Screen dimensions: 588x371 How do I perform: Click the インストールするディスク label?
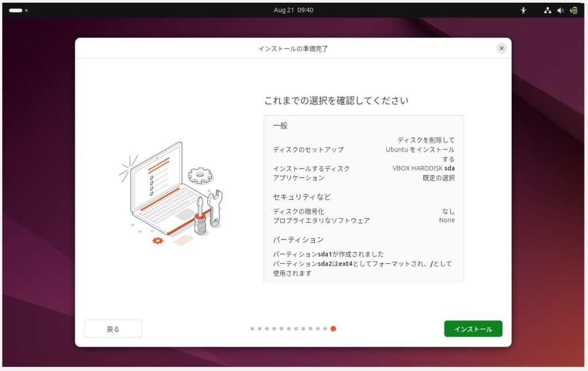pyautogui.click(x=311, y=168)
